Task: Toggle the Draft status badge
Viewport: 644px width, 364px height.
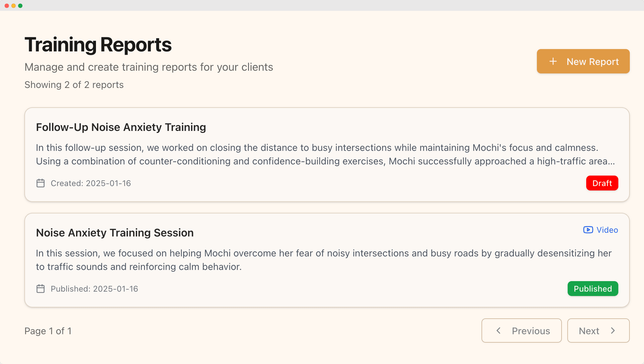Action: tap(602, 183)
